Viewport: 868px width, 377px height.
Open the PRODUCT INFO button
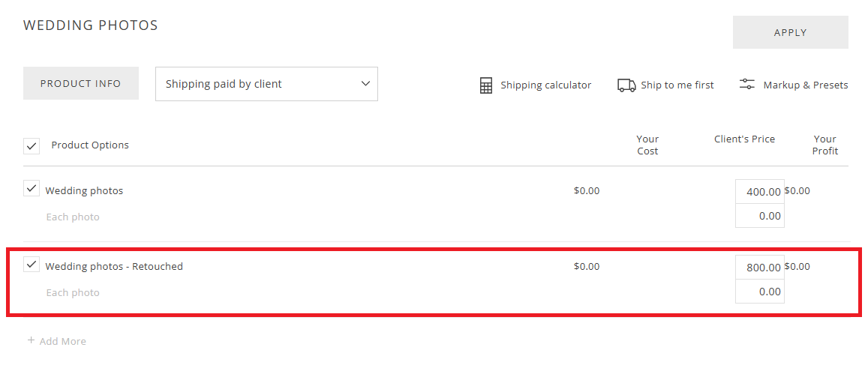(x=81, y=83)
